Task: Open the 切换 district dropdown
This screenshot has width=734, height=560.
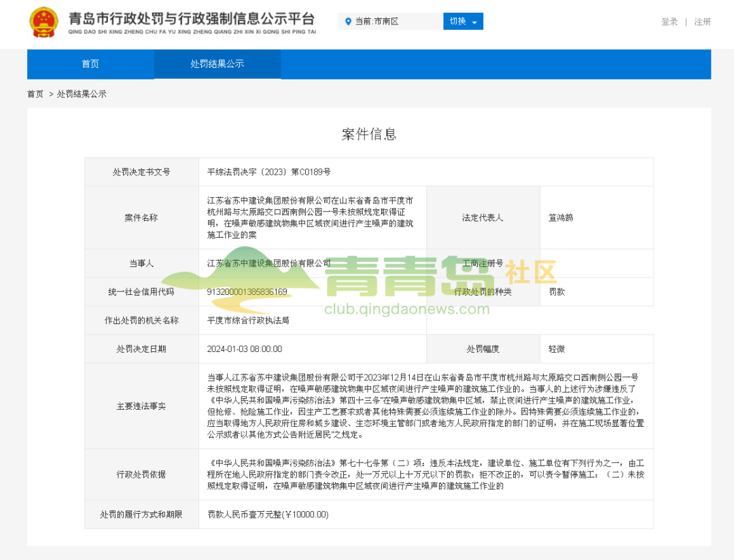Action: (463, 22)
